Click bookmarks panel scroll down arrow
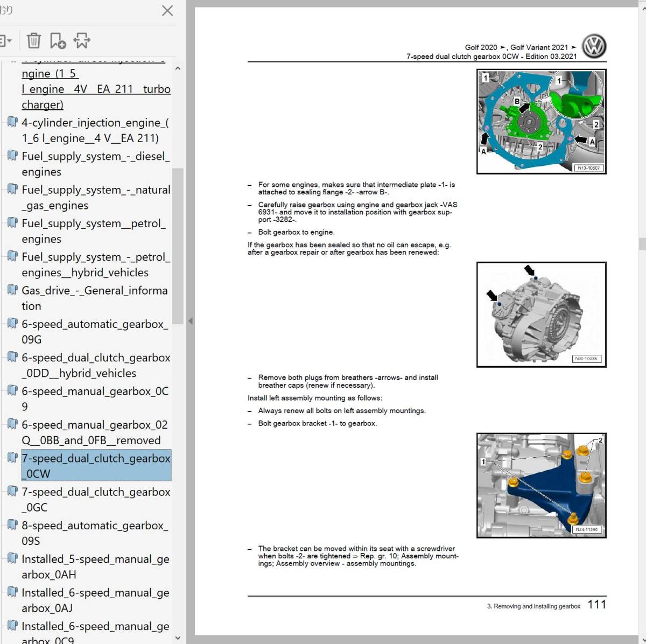Screen dimensions: 646x644 point(178,638)
